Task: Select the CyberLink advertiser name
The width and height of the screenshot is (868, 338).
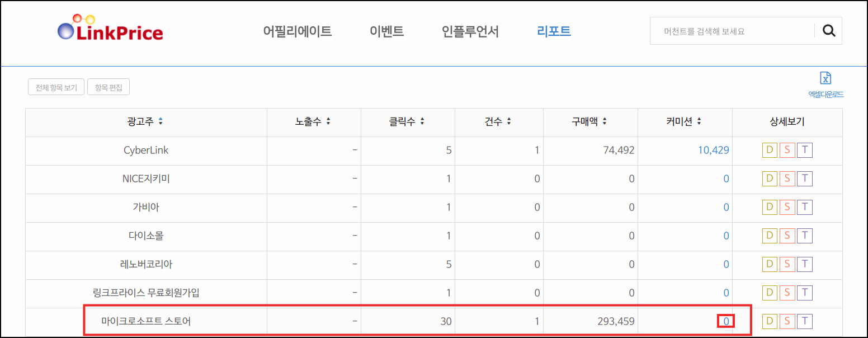Action: pos(146,151)
